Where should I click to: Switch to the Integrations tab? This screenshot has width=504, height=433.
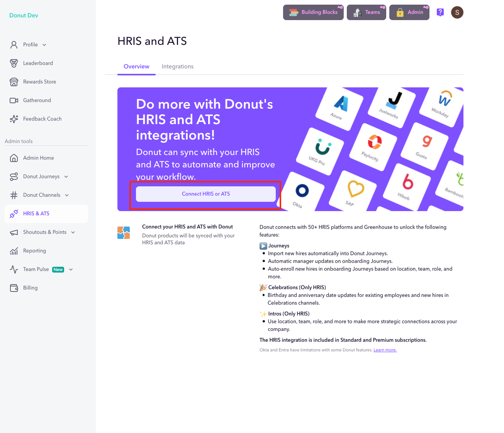point(178,66)
